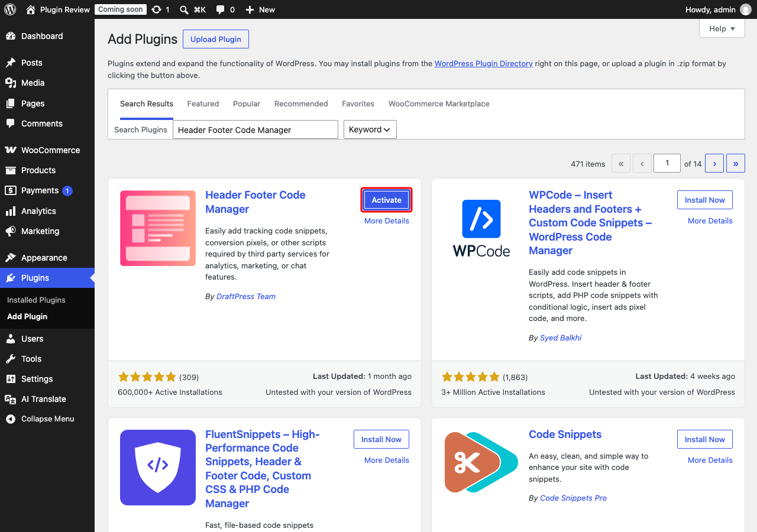This screenshot has height=532, width=757.
Task: Open Installed Plugins submenu item
Action: tap(36, 300)
